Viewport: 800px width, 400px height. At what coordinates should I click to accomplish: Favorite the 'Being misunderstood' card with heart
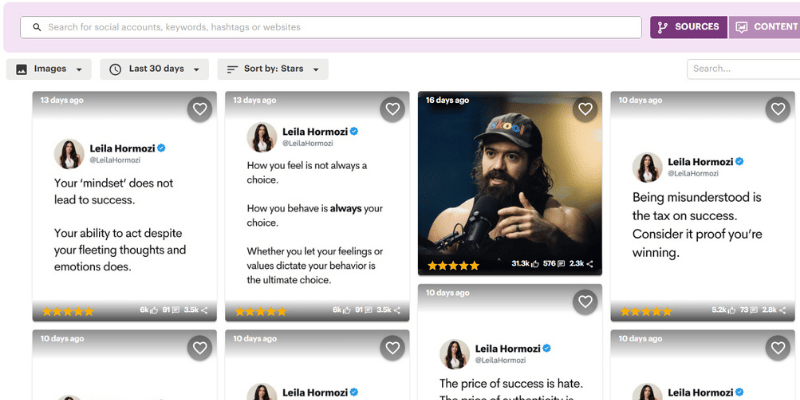point(778,109)
